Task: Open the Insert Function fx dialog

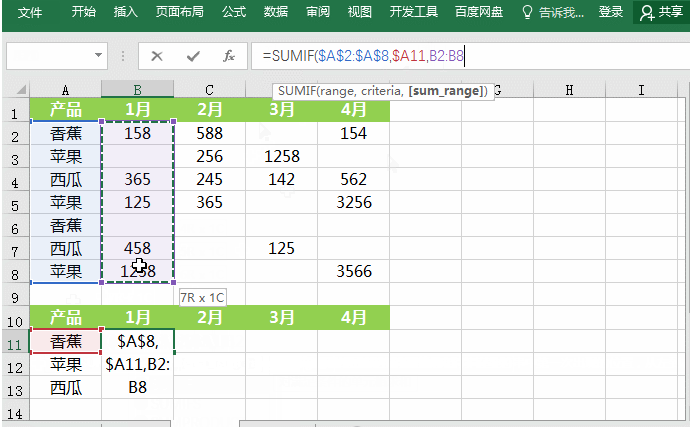Action: point(228,56)
